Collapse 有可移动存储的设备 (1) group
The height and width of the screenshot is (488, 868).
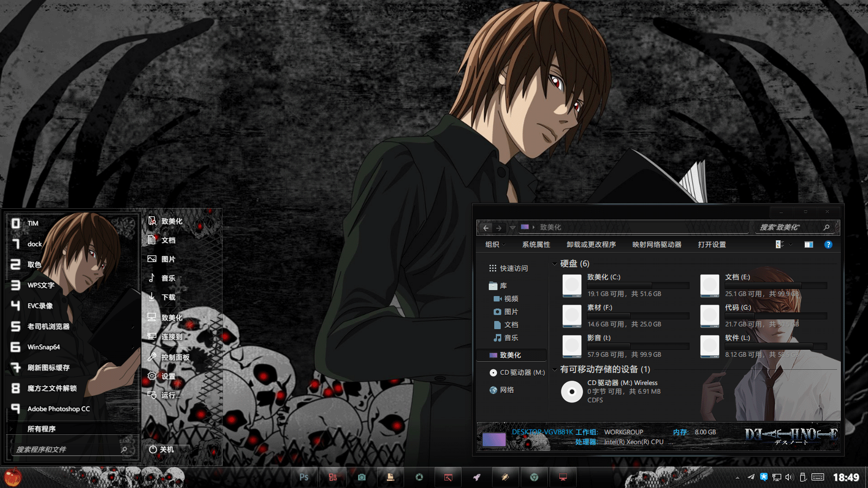[554, 369]
